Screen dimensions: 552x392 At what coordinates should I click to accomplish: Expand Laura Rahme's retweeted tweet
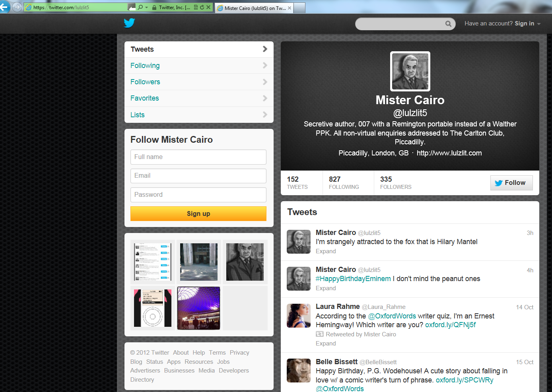click(326, 343)
